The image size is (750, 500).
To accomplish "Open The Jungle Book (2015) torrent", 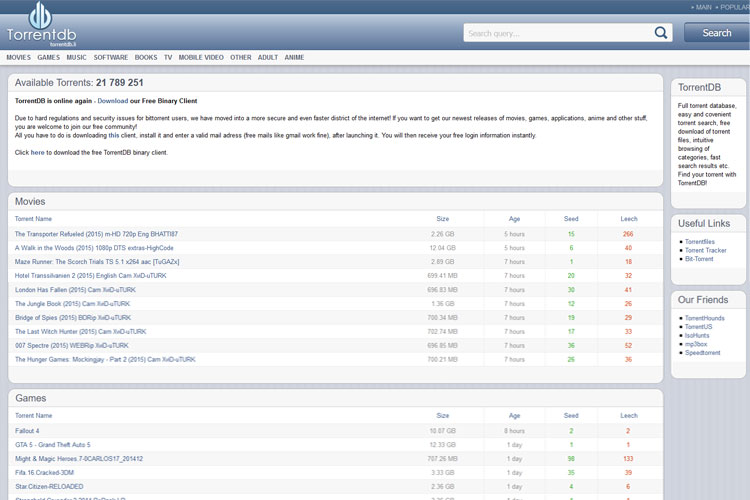I will 72,304.
